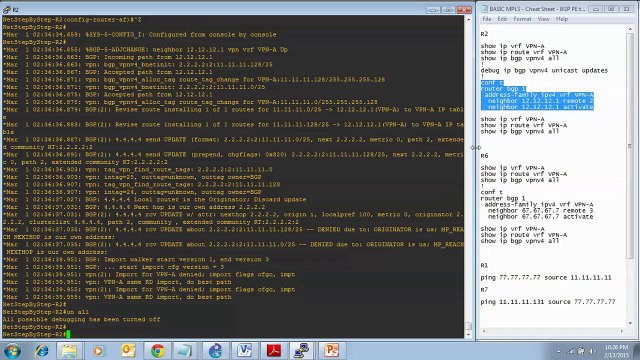This screenshot has width=640, height=360.
Task: Click the 'ping 11.11.11.131 source 77.77.77.77' line
Action: 548,302
